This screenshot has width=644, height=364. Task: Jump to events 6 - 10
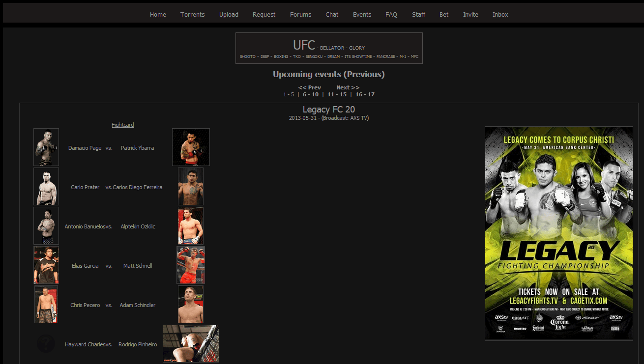[311, 94]
